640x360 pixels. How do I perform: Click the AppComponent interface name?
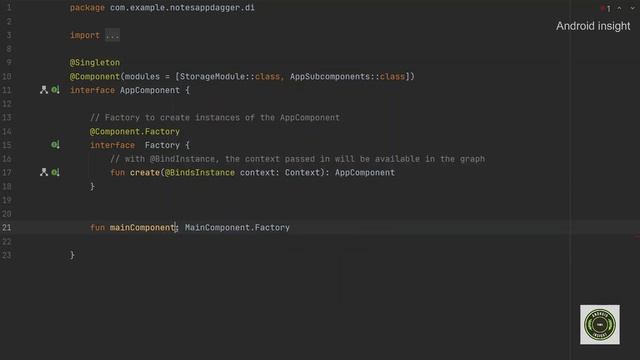point(150,90)
